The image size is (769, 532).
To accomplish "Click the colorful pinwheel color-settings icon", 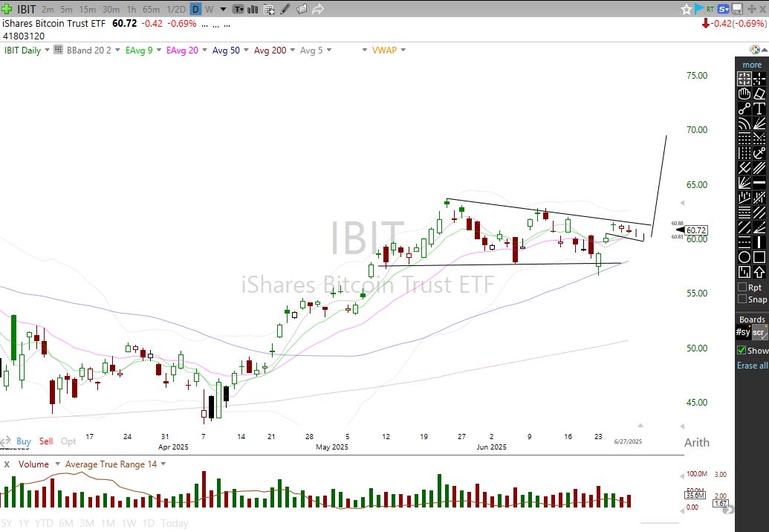I will [754, 50].
